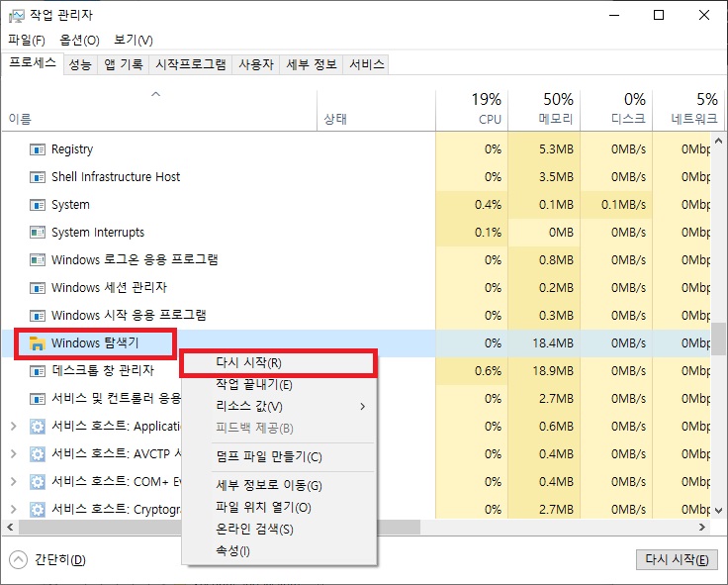This screenshot has width=728, height=585.
Task: Click the System process icon
Action: pyautogui.click(x=38, y=205)
